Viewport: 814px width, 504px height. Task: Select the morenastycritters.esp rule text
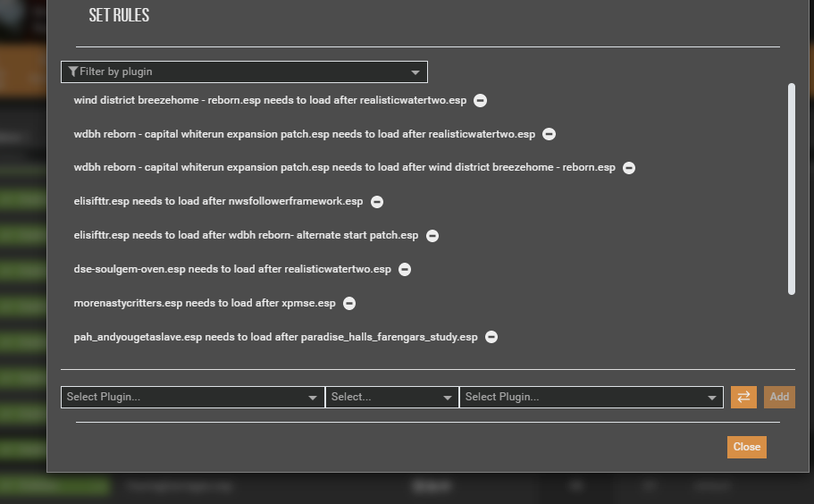[205, 303]
